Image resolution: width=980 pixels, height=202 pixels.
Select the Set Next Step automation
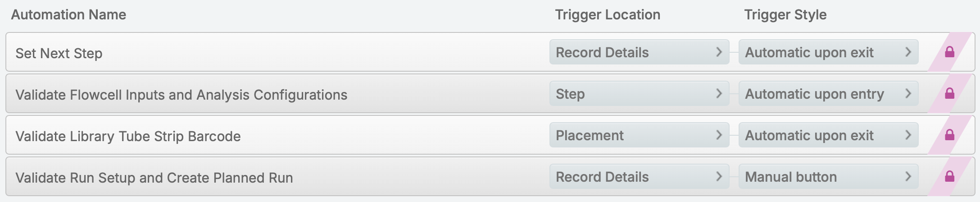59,53
